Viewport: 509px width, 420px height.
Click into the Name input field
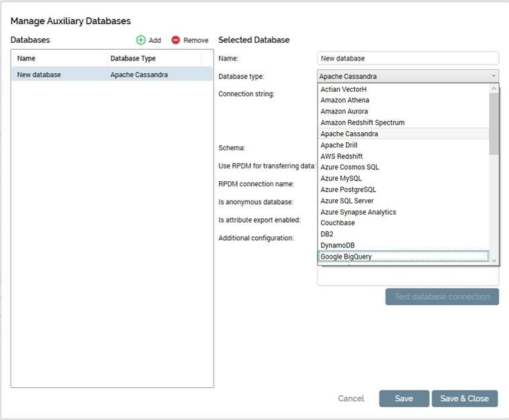[408, 58]
